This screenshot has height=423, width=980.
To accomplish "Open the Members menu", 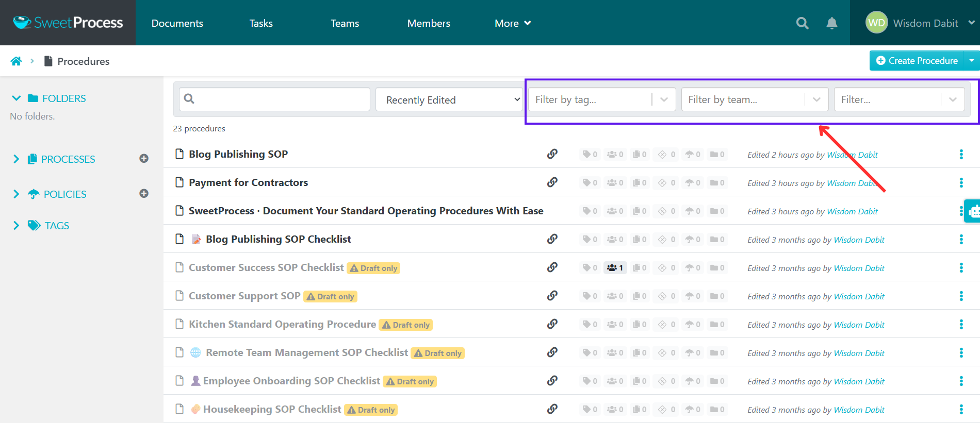I will pos(429,23).
